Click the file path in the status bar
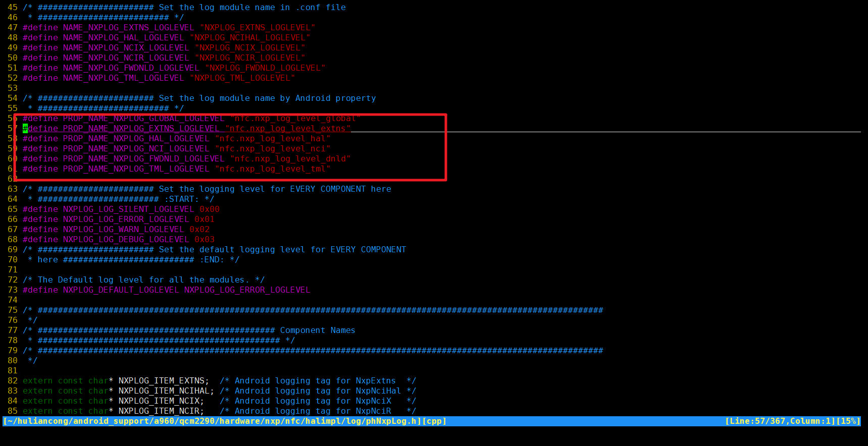The height and width of the screenshot is (446, 868). click(x=212, y=421)
